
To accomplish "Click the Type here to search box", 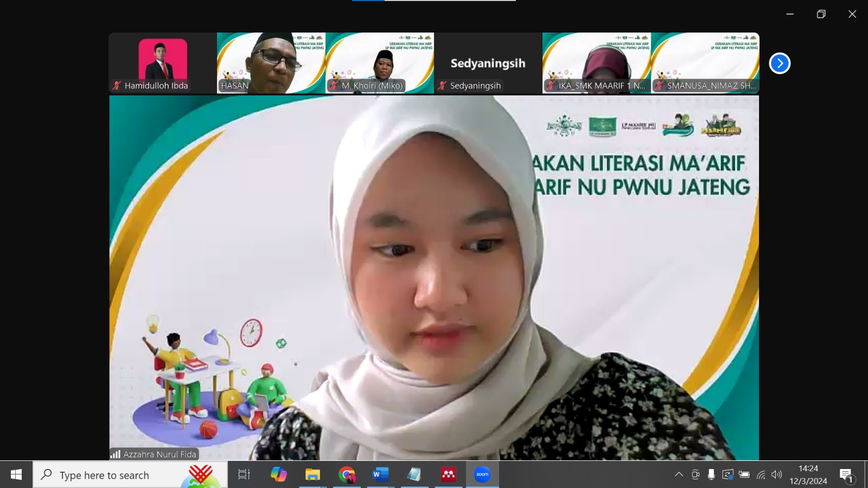I will pyautogui.click(x=130, y=474).
